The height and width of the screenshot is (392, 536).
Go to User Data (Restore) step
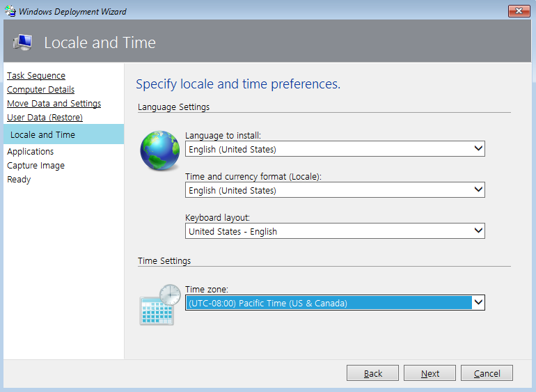[x=45, y=118]
